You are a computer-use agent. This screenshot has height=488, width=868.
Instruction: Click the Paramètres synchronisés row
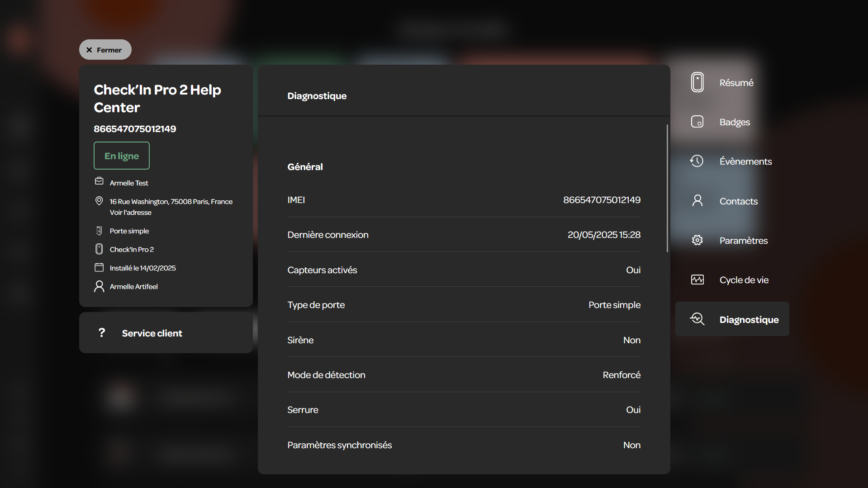[464, 445]
